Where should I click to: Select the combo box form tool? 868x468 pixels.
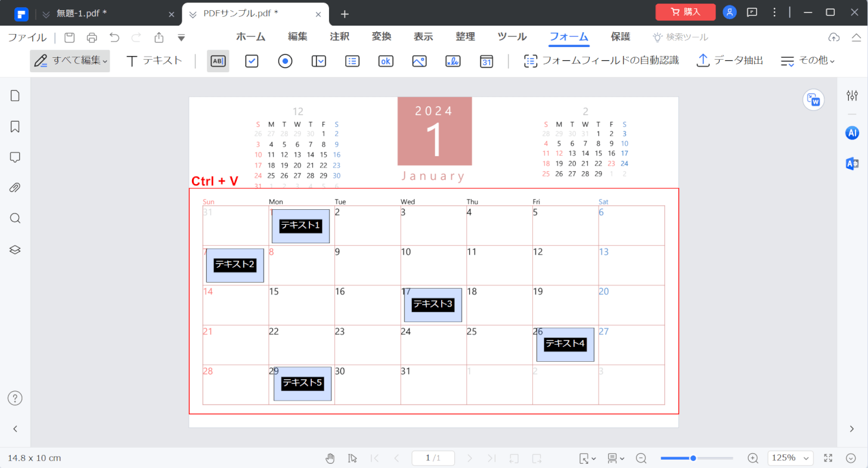pos(318,61)
